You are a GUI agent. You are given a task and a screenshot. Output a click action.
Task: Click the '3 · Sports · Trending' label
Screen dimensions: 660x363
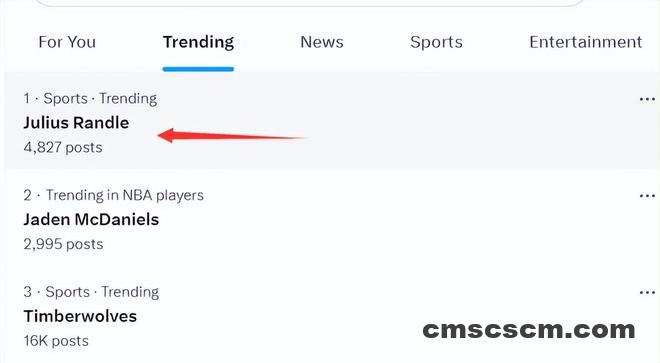[x=91, y=292]
